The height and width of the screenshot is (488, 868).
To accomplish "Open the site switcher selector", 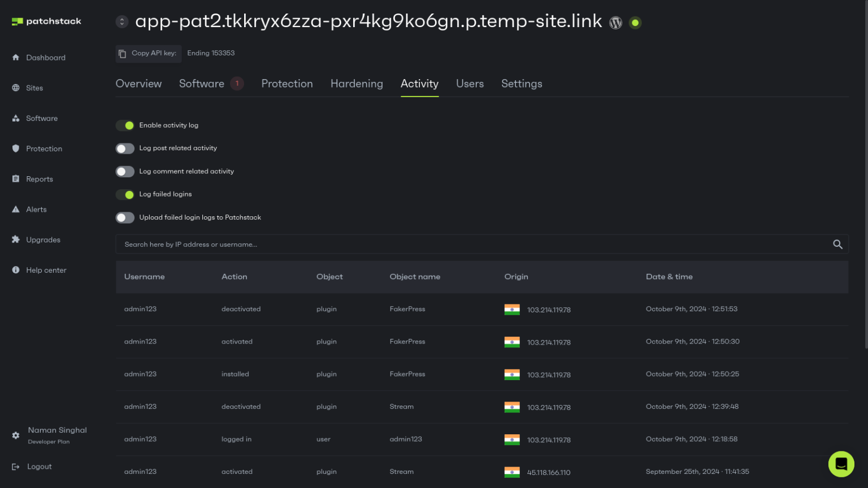I will coord(122,21).
